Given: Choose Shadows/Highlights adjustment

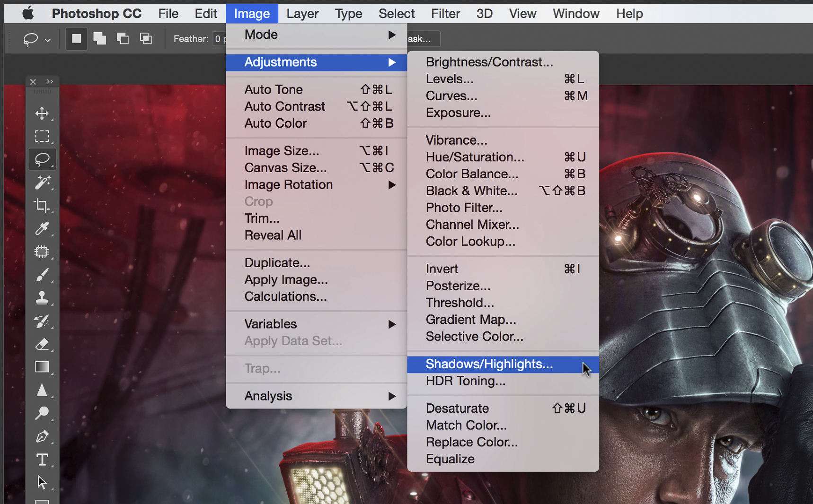Looking at the screenshot, I should (503, 365).
